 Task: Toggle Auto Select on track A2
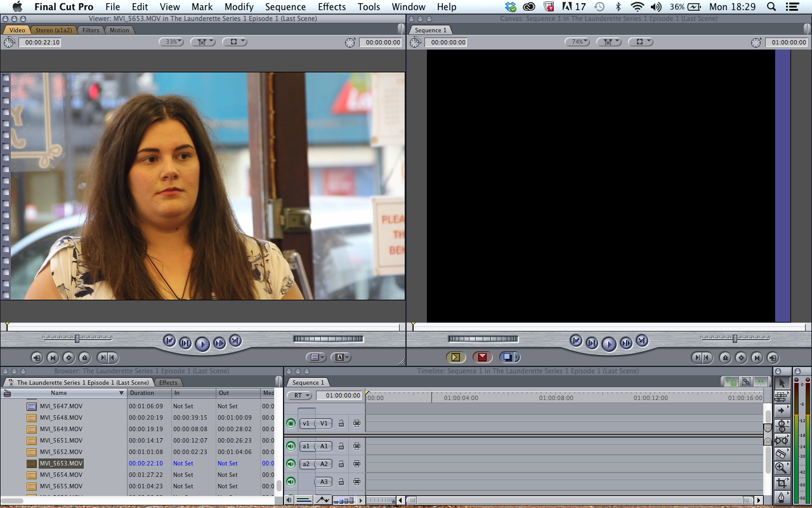357,464
